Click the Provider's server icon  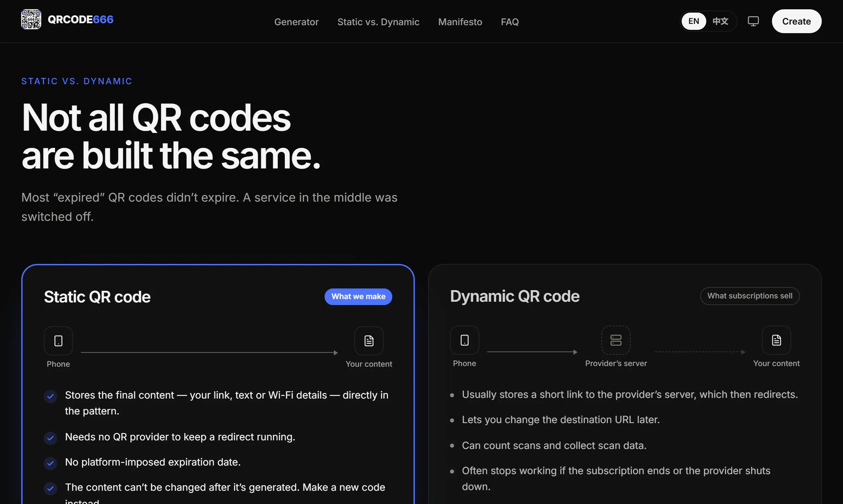(x=616, y=340)
